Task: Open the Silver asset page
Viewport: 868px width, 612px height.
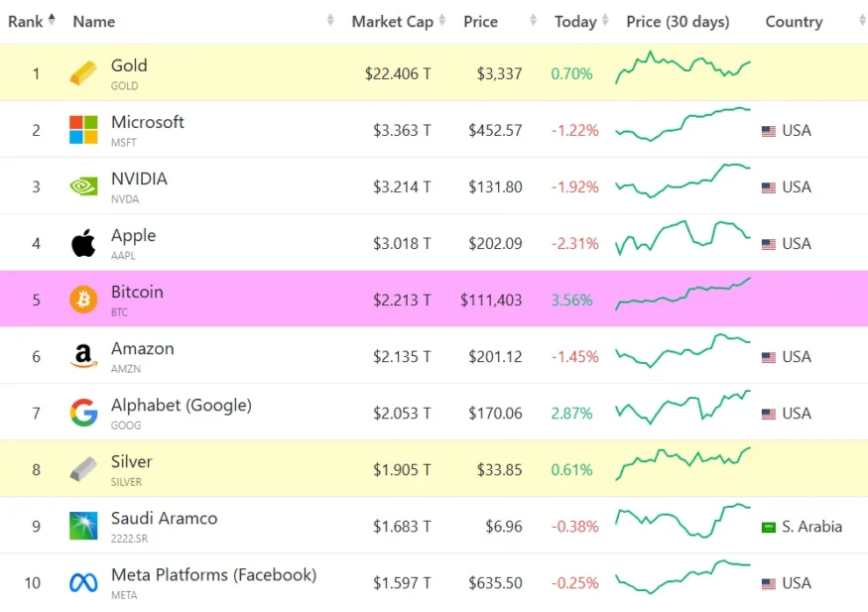Action: pos(131,461)
